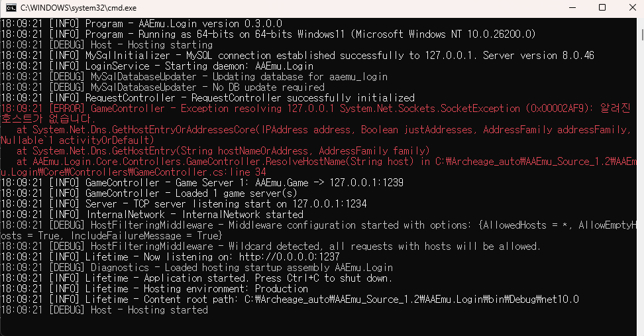
Task: Maximize the cmd.exe window
Action: coord(602,8)
